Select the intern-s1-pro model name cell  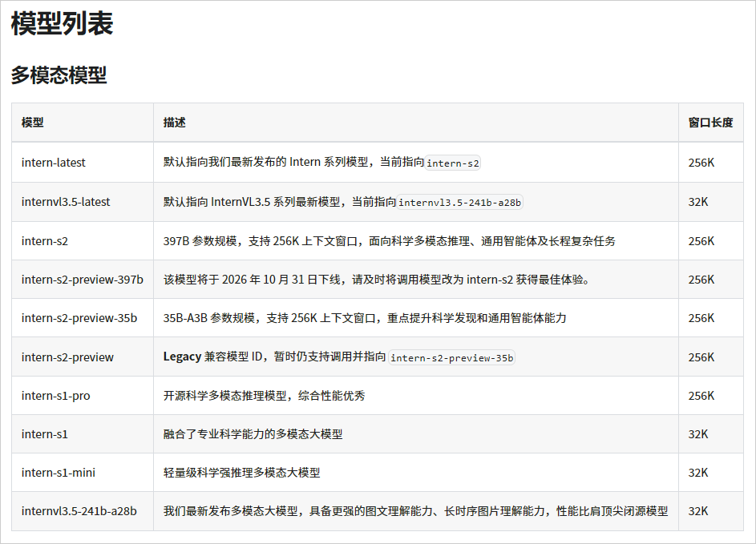55,396
